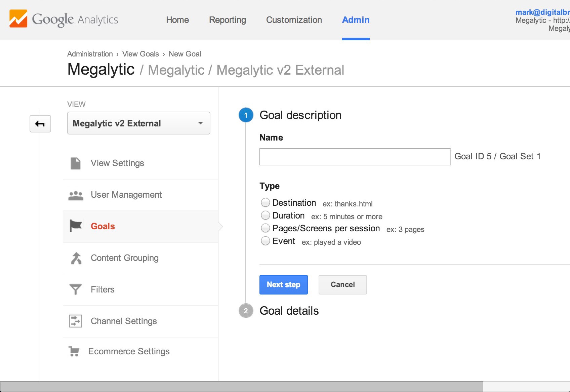Screen dimensions: 570x392
Task: Click the Filters funnel icon
Action: (x=76, y=289)
